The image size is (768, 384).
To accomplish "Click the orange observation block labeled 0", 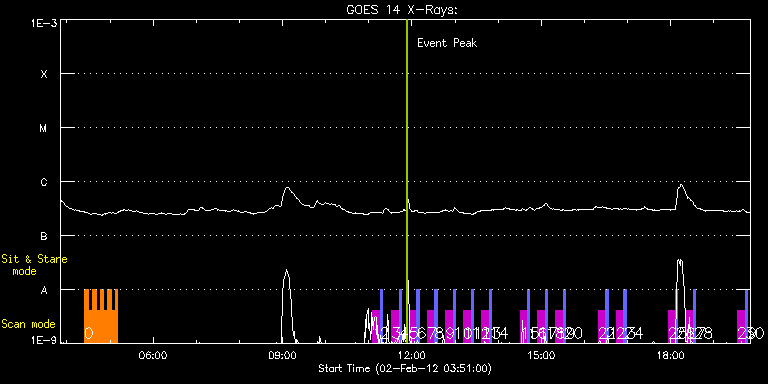I will [101, 316].
